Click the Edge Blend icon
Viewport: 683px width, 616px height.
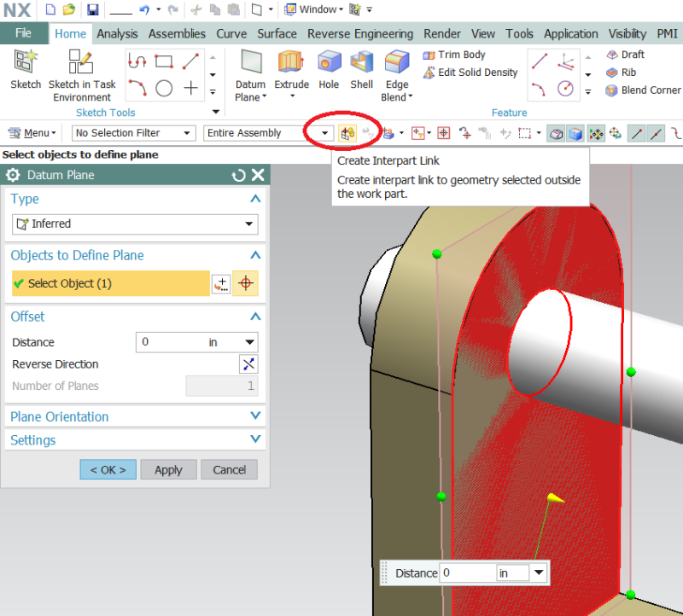pos(397,62)
